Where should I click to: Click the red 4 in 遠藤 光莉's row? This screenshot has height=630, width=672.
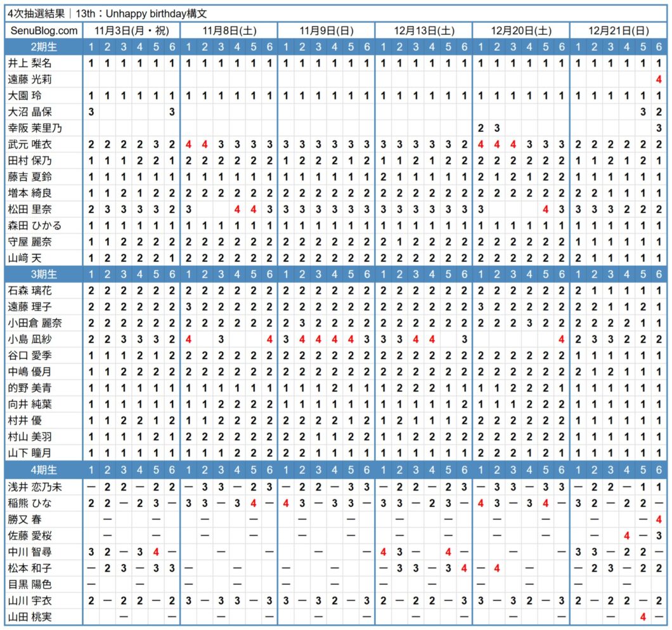[x=659, y=79]
